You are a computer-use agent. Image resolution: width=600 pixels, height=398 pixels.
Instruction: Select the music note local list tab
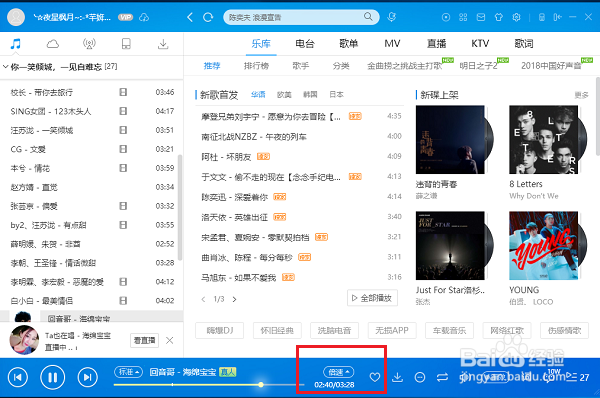coord(15,44)
